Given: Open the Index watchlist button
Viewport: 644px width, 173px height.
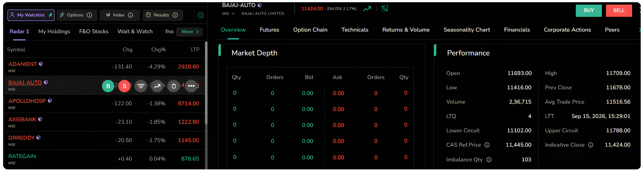Looking at the screenshot, I should 120,15.
